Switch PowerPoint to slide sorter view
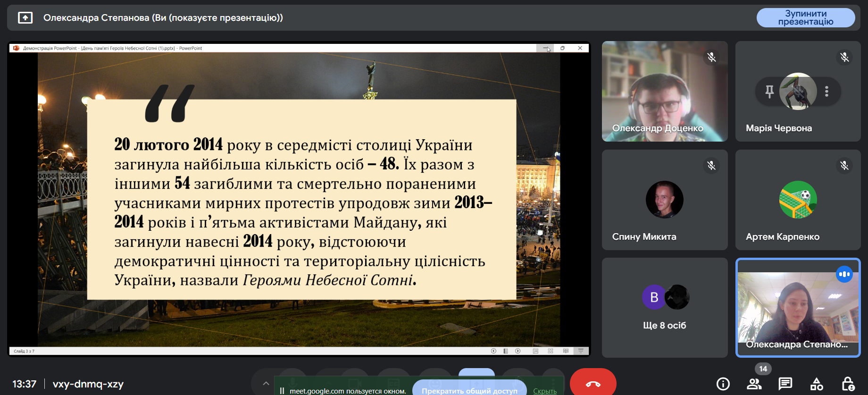Viewport: 868px width, 395px height. [x=551, y=351]
